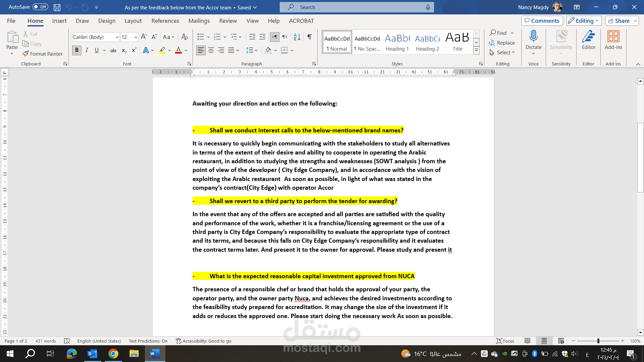Click the Cut scissors icon

tap(25, 34)
